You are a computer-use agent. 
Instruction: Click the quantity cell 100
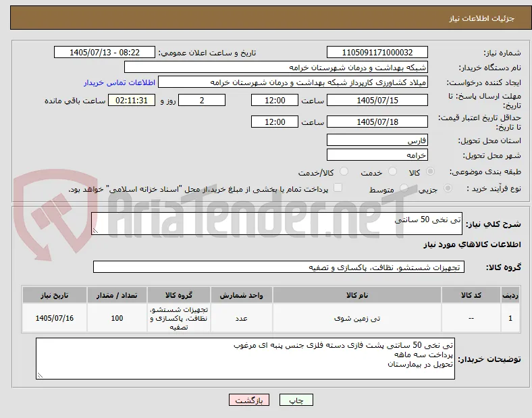(x=117, y=318)
